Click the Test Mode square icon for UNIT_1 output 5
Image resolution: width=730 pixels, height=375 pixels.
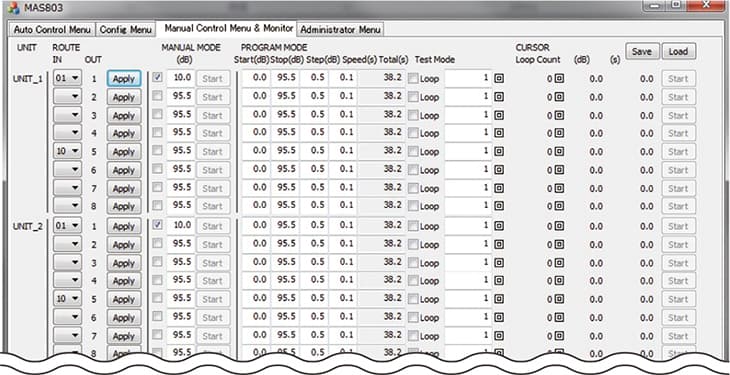[499, 152]
